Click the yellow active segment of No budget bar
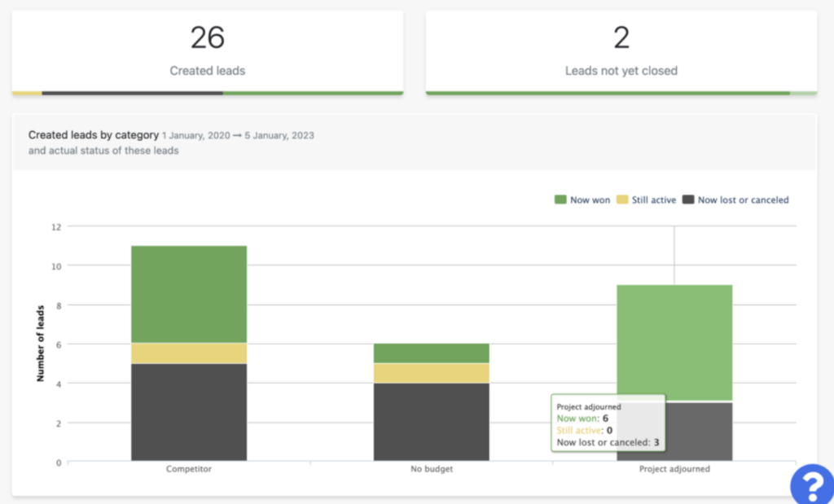 pyautogui.click(x=432, y=373)
